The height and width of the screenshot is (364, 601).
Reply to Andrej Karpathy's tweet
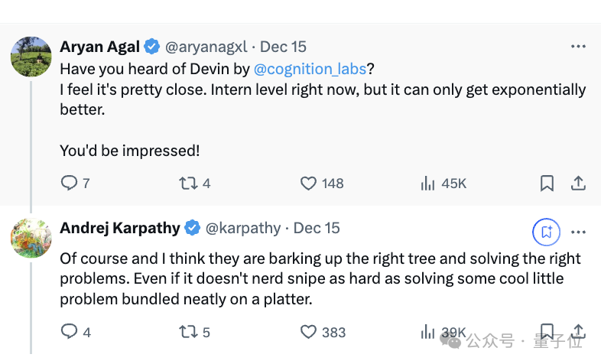click(x=69, y=332)
